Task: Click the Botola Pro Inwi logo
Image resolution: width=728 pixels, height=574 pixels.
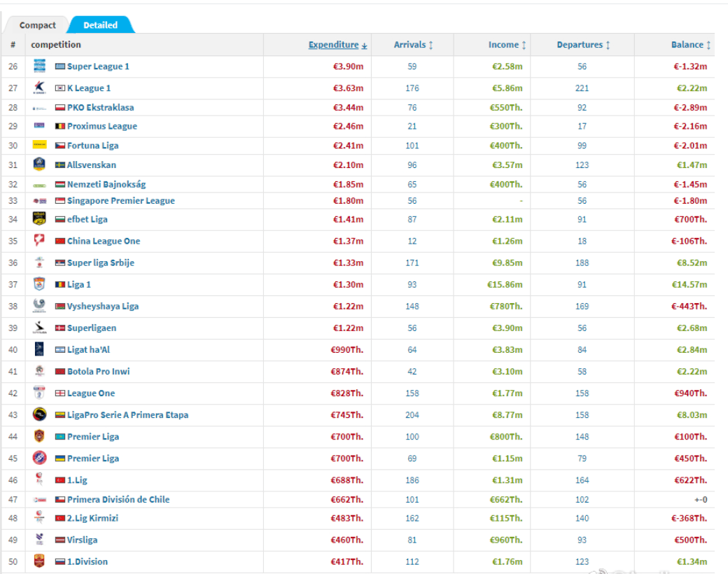Action: click(39, 371)
